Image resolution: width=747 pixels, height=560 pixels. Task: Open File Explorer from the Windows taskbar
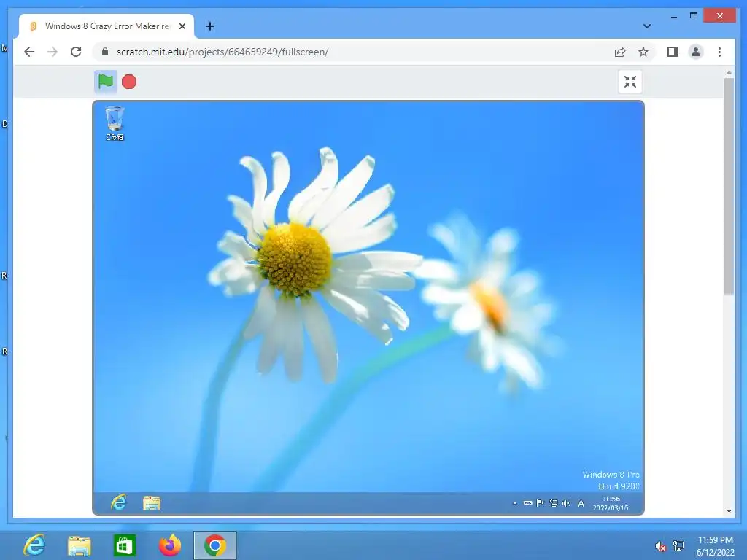click(x=79, y=545)
